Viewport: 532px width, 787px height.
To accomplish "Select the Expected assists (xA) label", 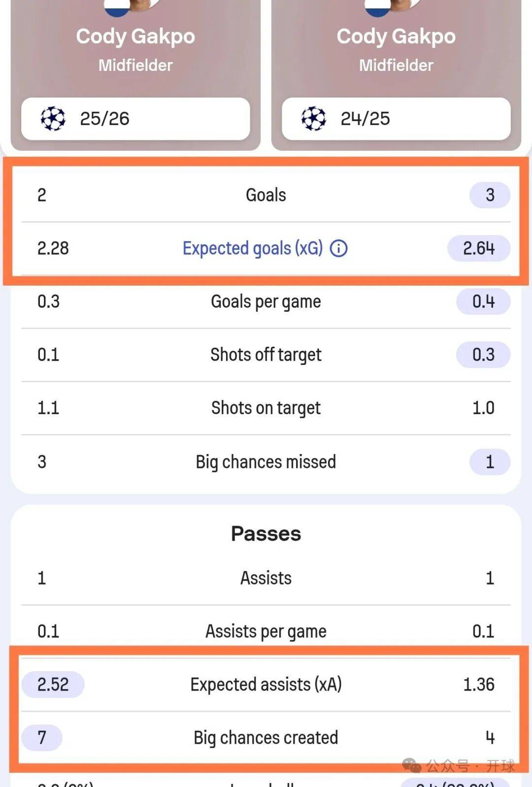I will pos(266,685).
